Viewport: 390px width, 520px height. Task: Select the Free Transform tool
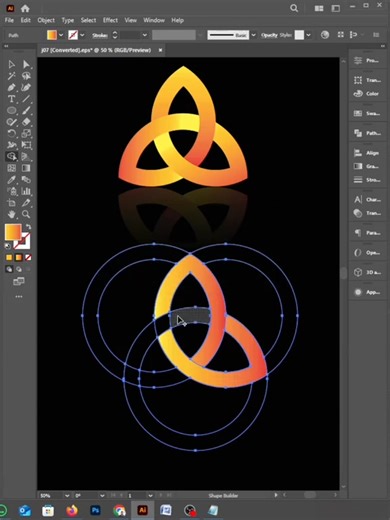click(x=26, y=145)
